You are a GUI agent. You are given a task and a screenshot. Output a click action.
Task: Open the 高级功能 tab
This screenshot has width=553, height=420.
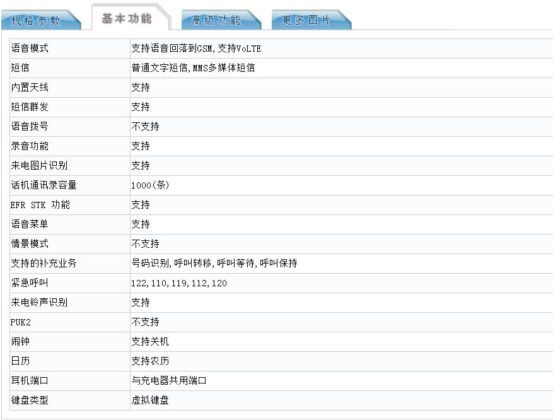point(216,20)
